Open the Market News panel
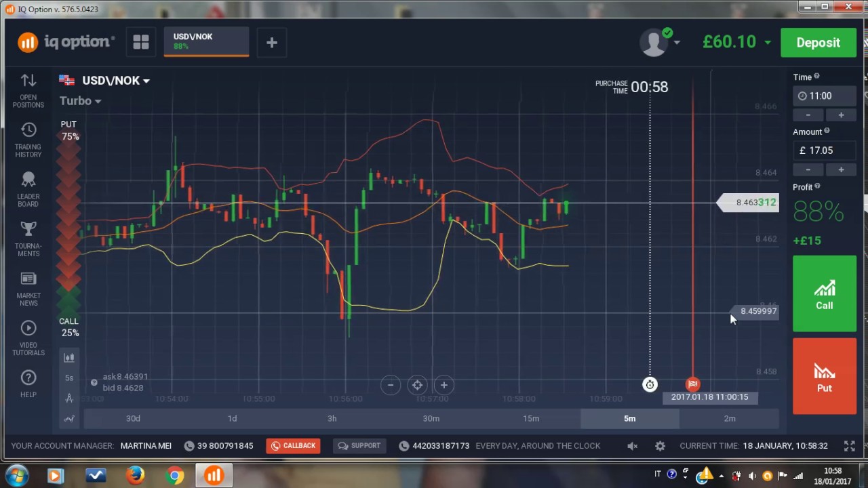The height and width of the screenshot is (488, 868). pyautogui.click(x=28, y=289)
